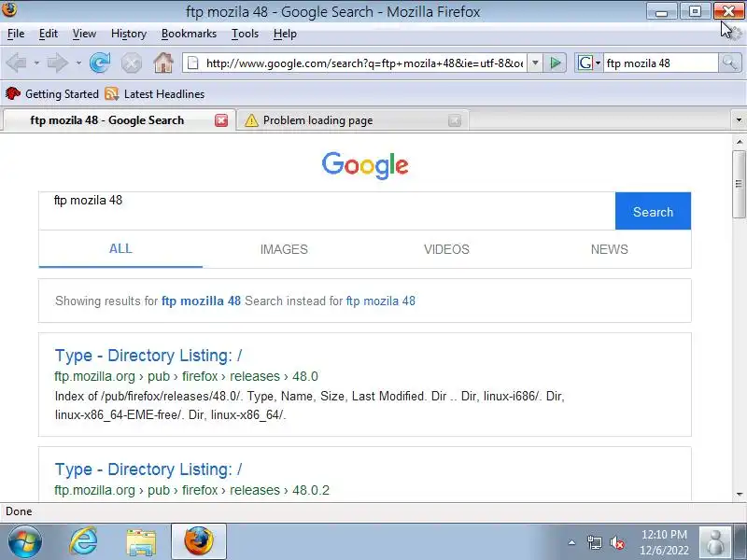Open the Tools menu

tap(245, 34)
